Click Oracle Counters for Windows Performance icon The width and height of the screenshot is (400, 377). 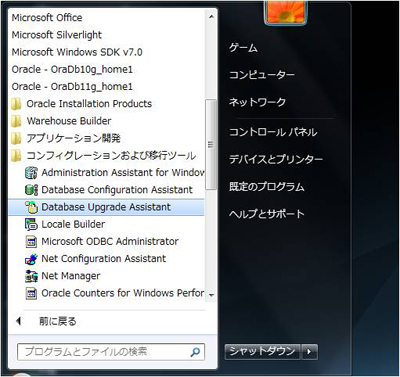[x=31, y=293]
